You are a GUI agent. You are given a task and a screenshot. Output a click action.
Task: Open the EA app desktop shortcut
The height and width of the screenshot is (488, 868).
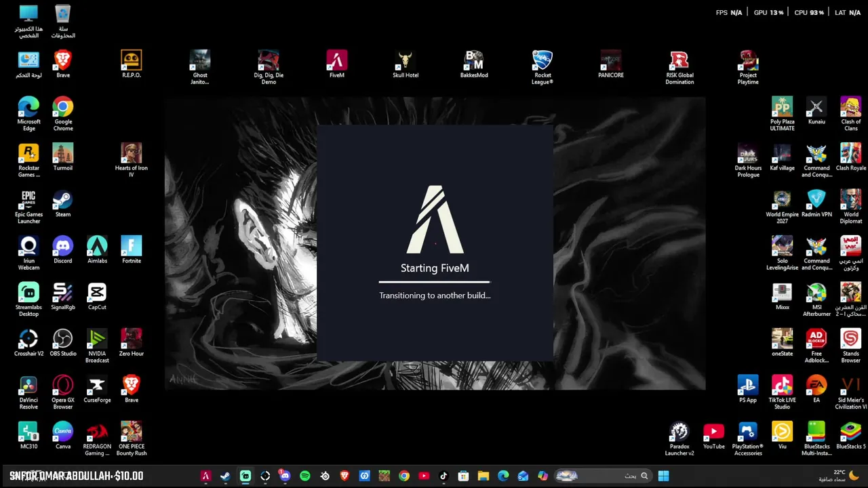816,390
